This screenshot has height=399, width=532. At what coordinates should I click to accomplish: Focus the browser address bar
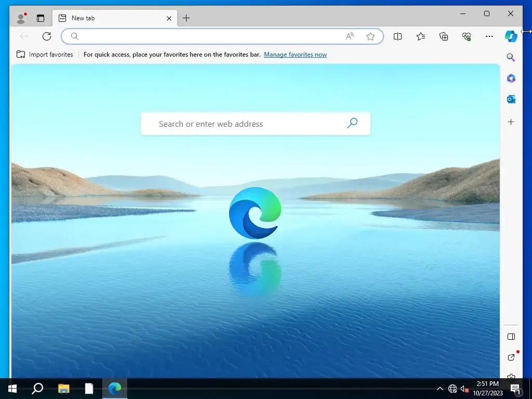tap(222, 36)
